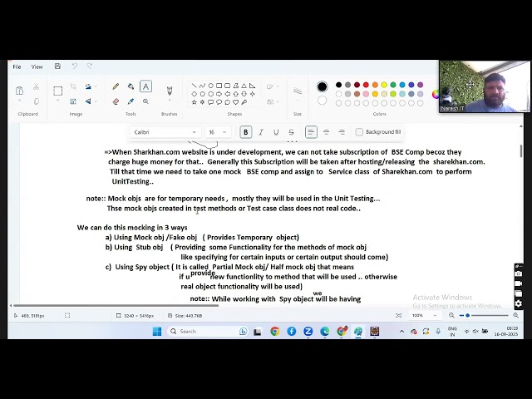Select the Fill with color bucket
This screenshot has width=532, height=399.
point(131,86)
